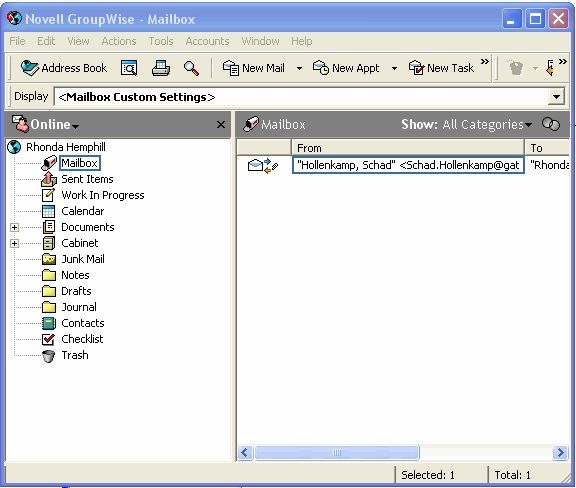Open the Help menu
The height and width of the screenshot is (488, 576).
(302, 41)
